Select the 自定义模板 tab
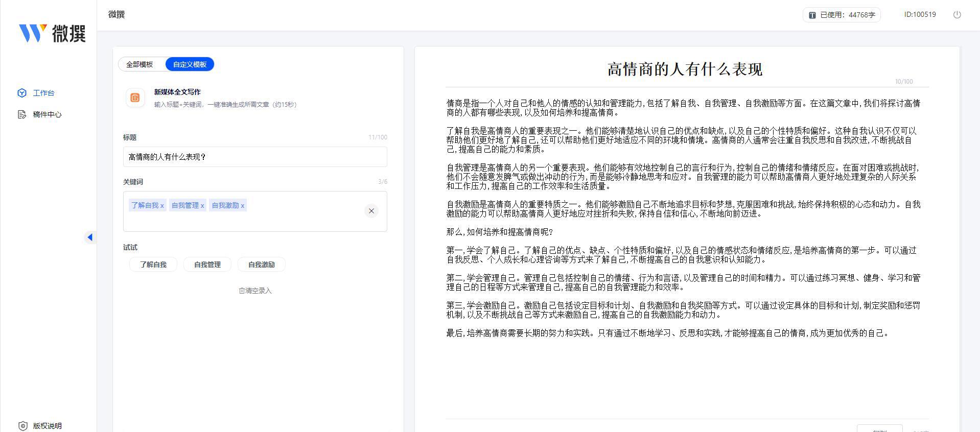 tap(190, 64)
